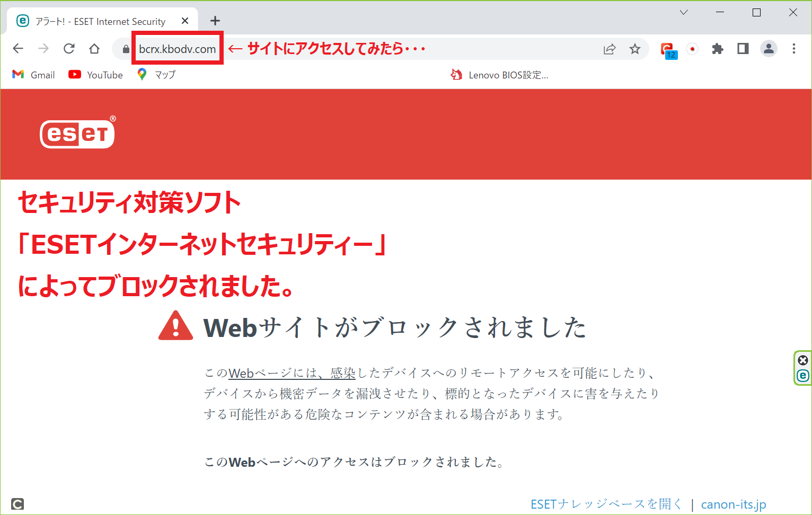Click the browser back arrow
The width and height of the screenshot is (812, 515).
click(x=18, y=49)
